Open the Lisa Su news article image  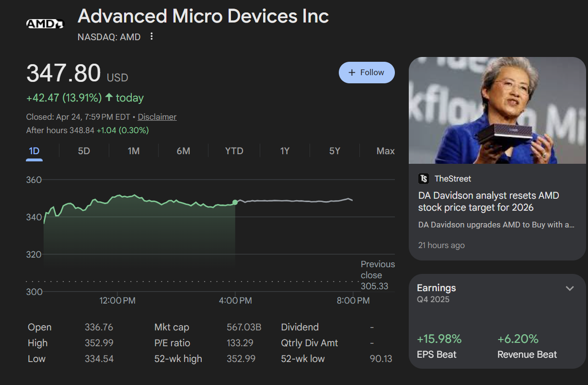coord(497,110)
